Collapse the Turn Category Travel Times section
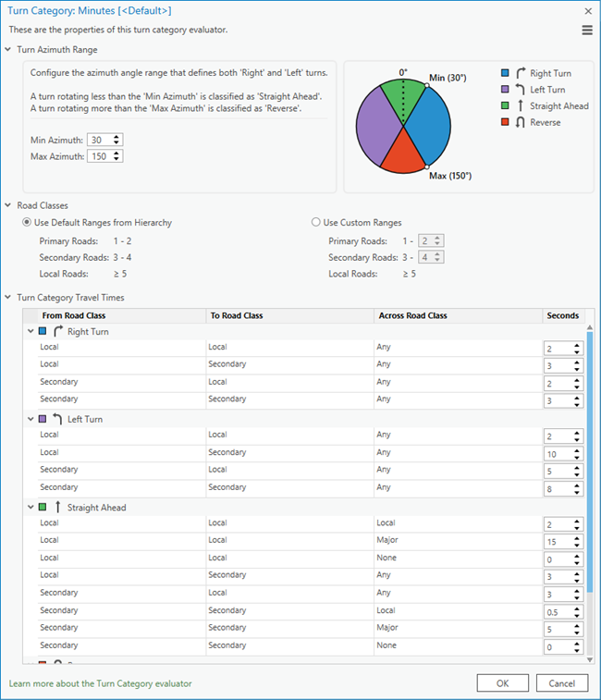This screenshot has width=601, height=700. [x=9, y=298]
